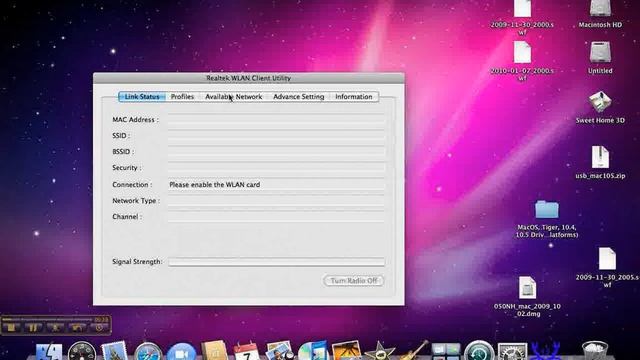Open iPhoto from the Dock
640x360 pixels.
(x=347, y=351)
